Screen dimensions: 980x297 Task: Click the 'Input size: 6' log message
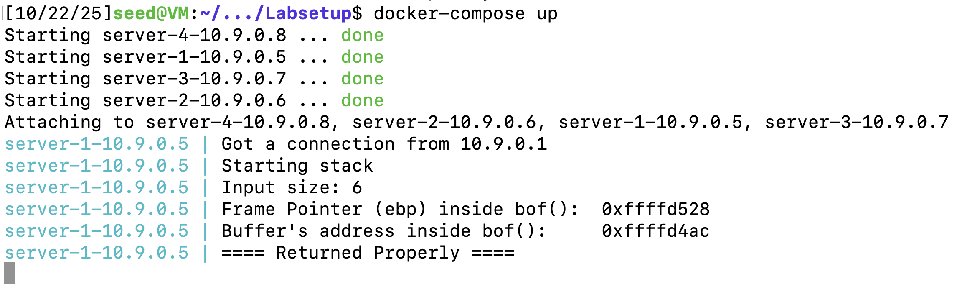coord(292,188)
